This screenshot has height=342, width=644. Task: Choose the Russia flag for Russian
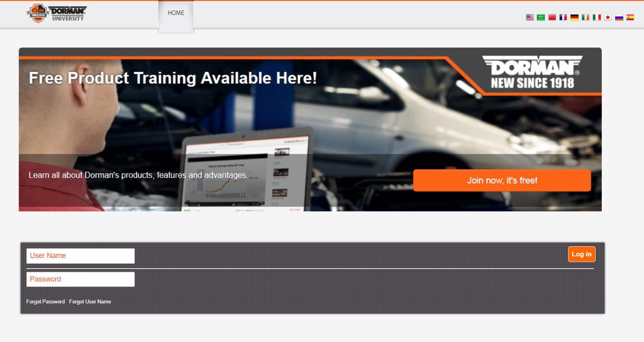[619, 17]
